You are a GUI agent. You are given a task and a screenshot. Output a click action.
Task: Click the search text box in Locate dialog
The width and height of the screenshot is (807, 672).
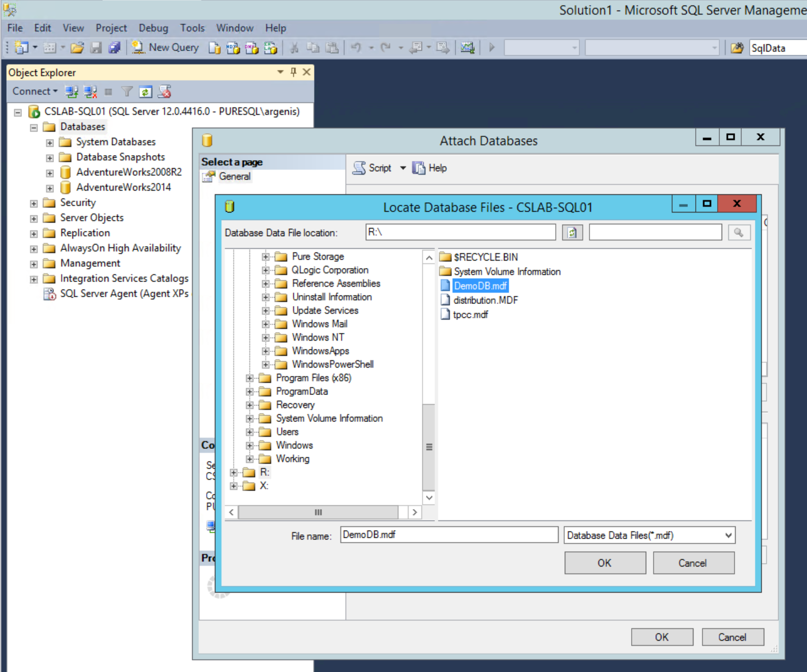pos(655,232)
